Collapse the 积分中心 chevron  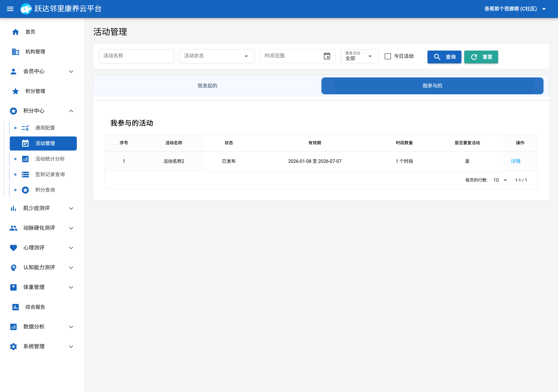(x=71, y=111)
